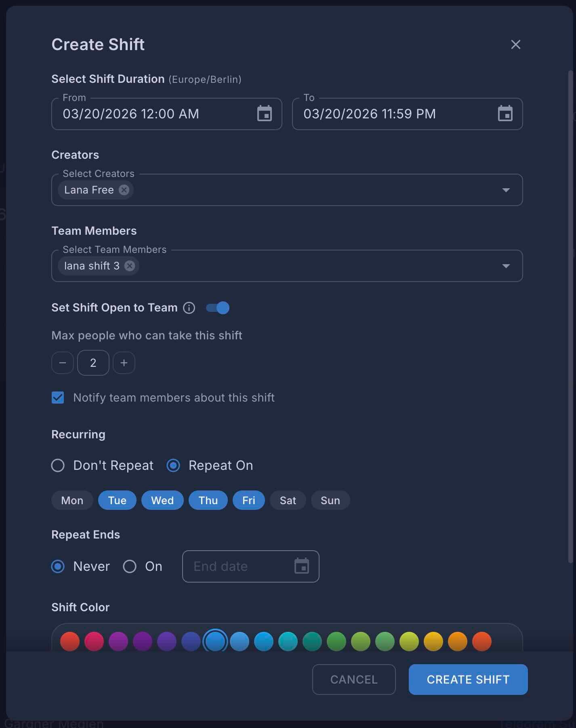
Task: Open the From date calendar picker
Action: coord(264,114)
